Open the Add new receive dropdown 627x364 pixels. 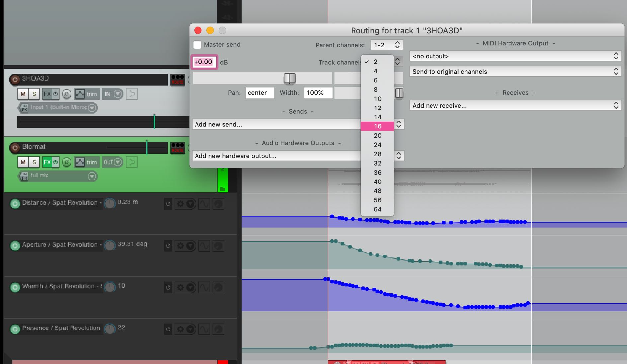(x=515, y=106)
